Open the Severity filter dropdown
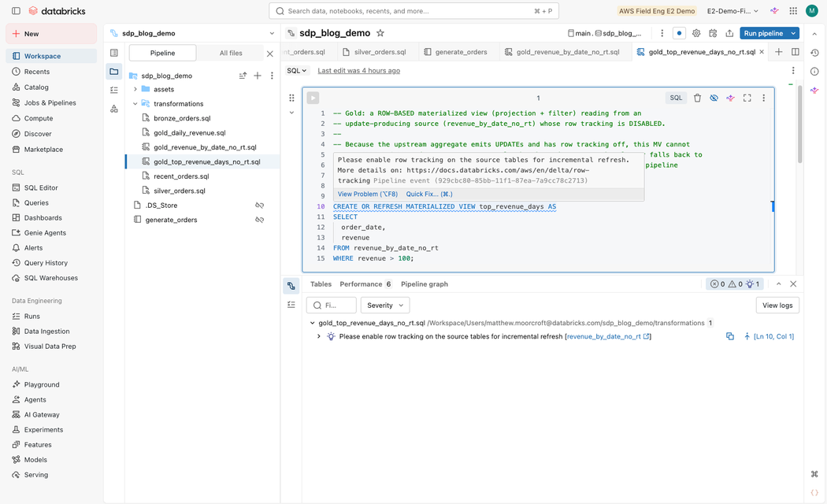Screen dimensions: 827x504 coord(385,306)
